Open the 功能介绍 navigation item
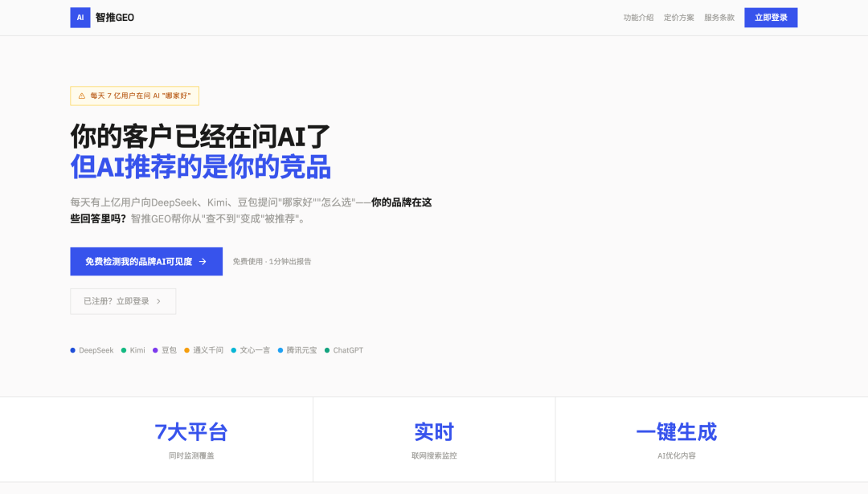 [x=638, y=18]
